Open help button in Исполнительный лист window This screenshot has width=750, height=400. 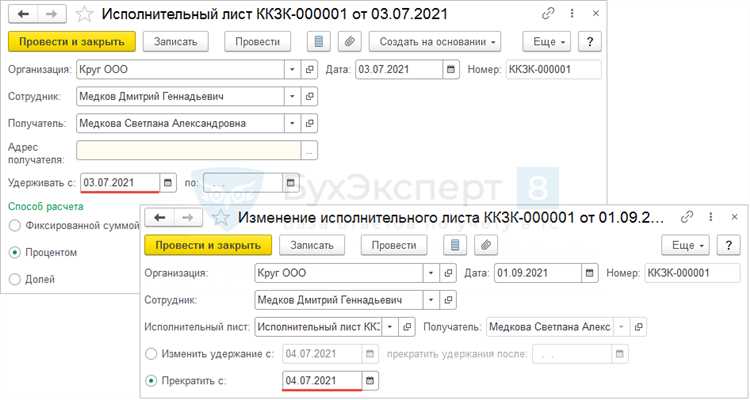589,42
